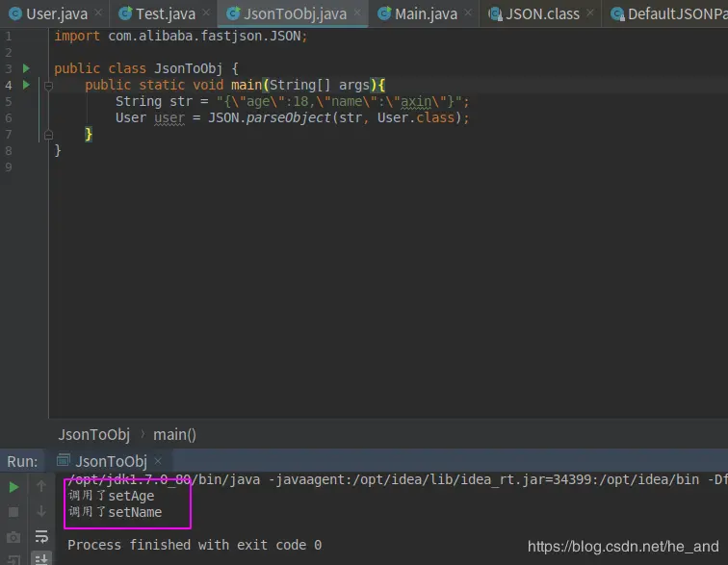Collapse the main method fold at line 4
This screenshot has width=728, height=565.
tap(48, 86)
